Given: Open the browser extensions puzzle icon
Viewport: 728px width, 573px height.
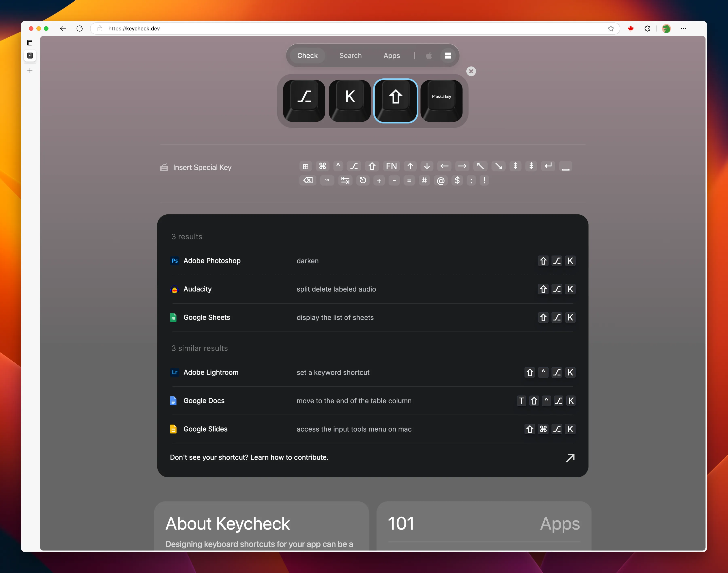Looking at the screenshot, I should [x=648, y=28].
